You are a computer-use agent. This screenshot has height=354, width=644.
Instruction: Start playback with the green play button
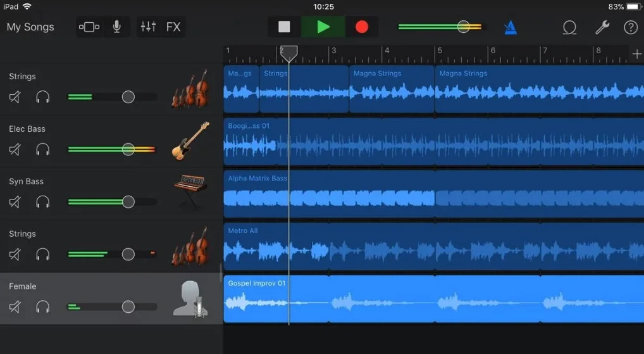[x=323, y=27]
